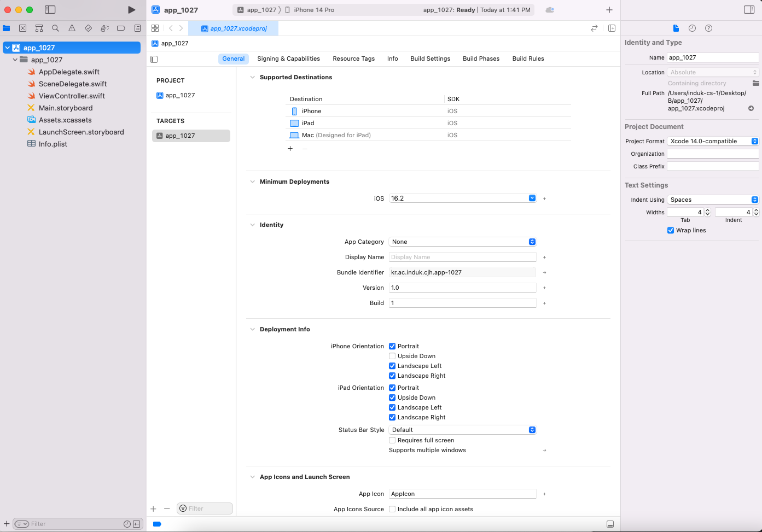Reveal full path in Finder arrow
Viewport: 762px width, 532px height.
click(x=751, y=108)
